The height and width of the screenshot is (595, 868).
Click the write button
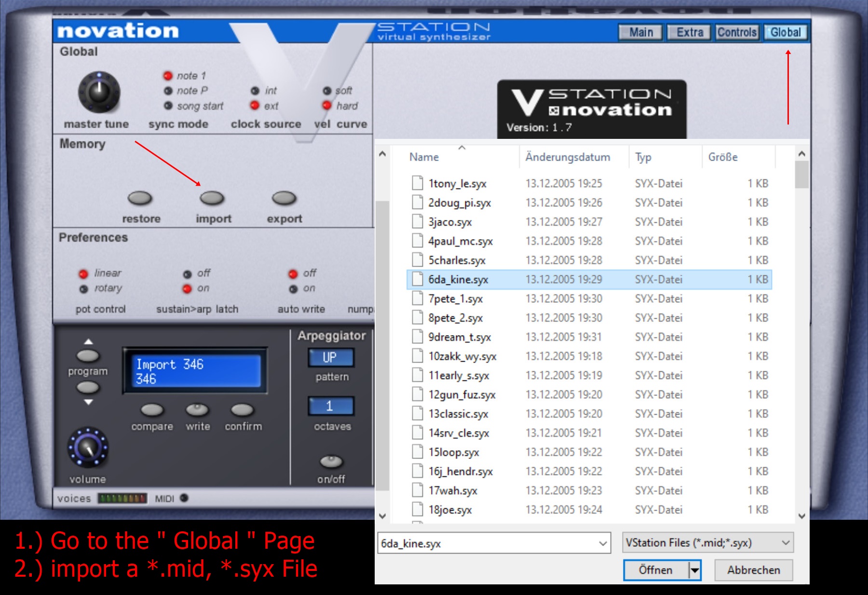point(197,410)
